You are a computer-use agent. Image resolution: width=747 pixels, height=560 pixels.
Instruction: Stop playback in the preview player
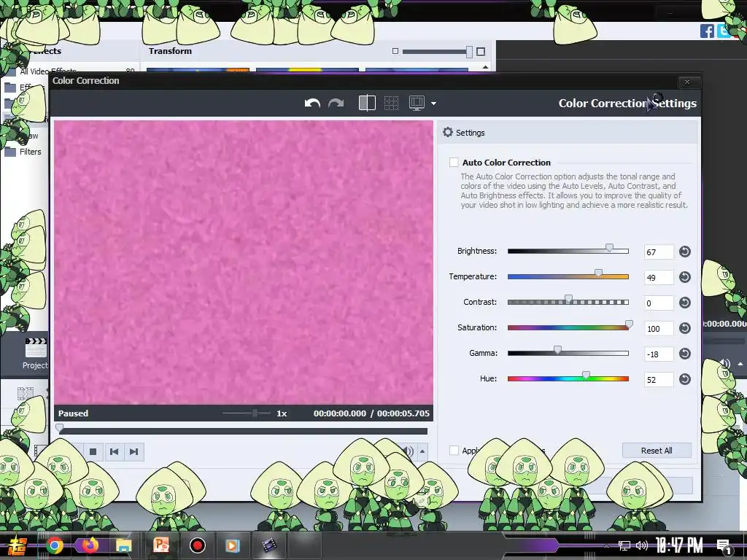click(93, 451)
